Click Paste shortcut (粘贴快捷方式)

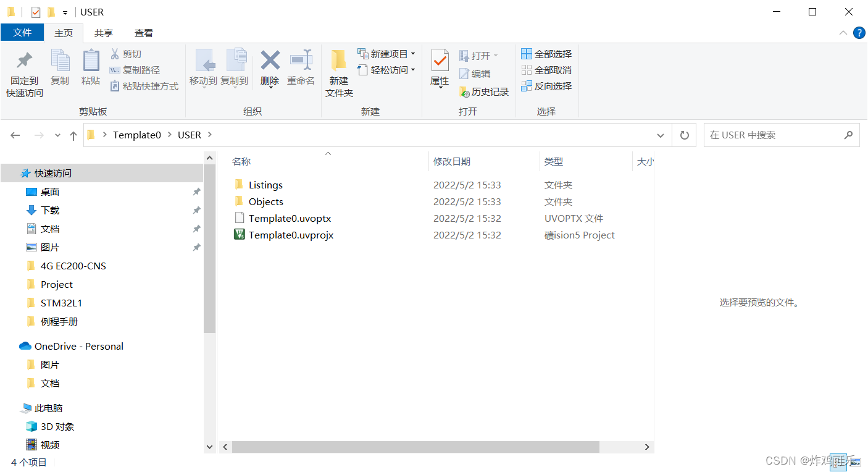[144, 86]
